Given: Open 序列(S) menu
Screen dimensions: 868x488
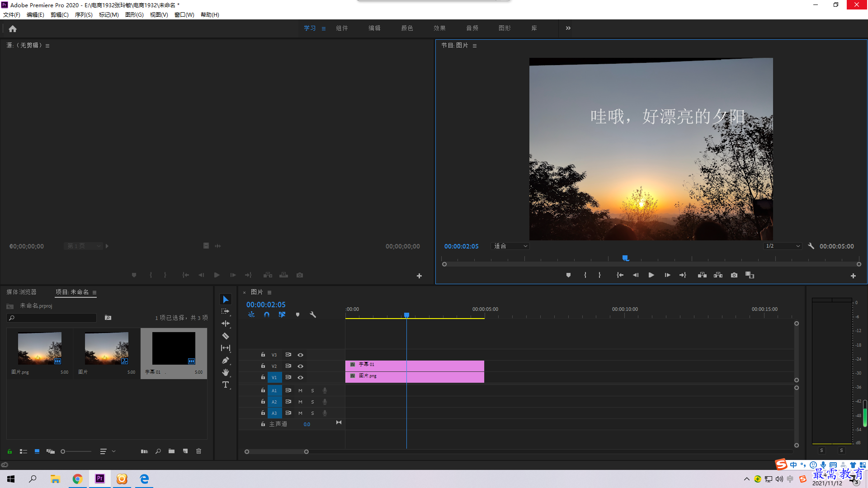Looking at the screenshot, I should click(x=84, y=15).
